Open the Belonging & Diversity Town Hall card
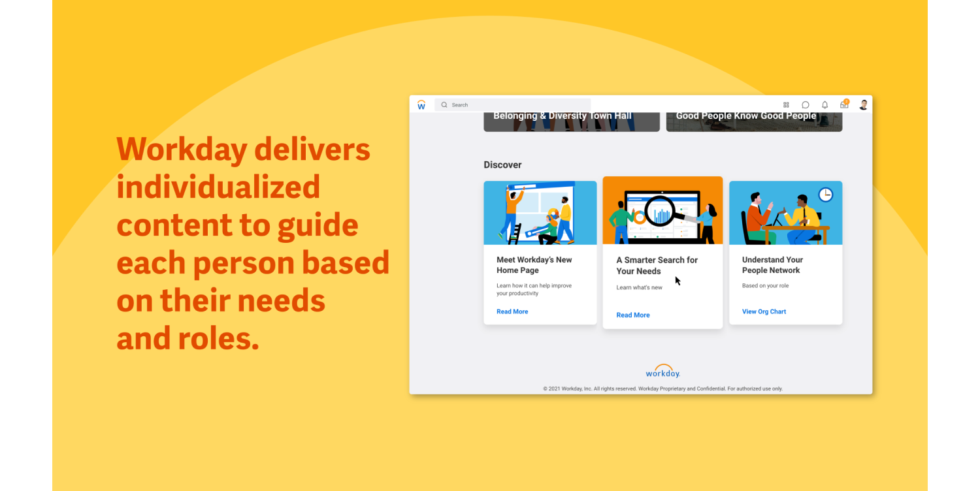 click(x=572, y=121)
